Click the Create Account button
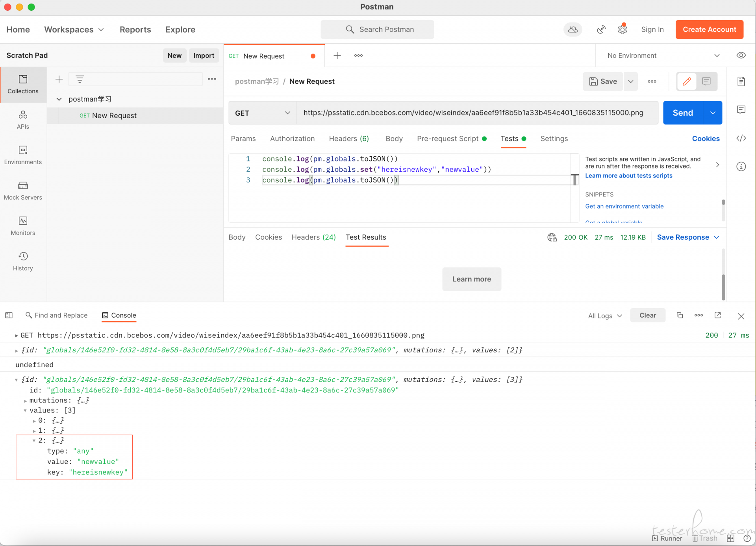The height and width of the screenshot is (546, 756). pos(710,30)
